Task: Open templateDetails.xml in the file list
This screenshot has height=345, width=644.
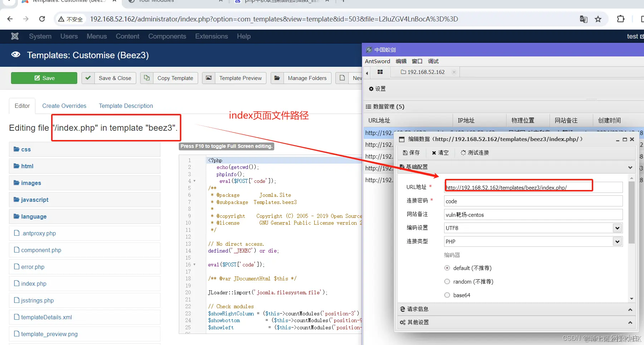Action: click(46, 317)
